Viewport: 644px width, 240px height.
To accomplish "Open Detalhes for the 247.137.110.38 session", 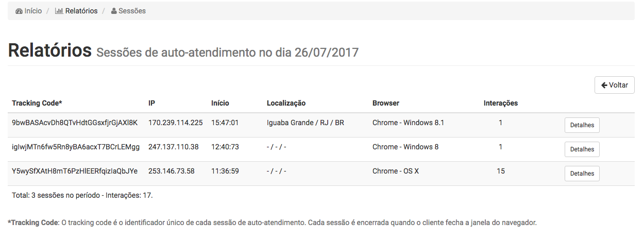I will point(582,149).
